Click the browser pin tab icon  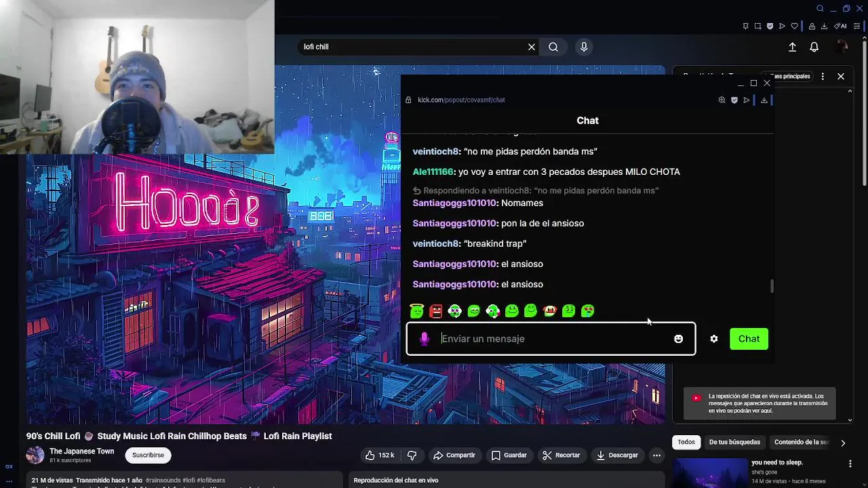coord(746,26)
